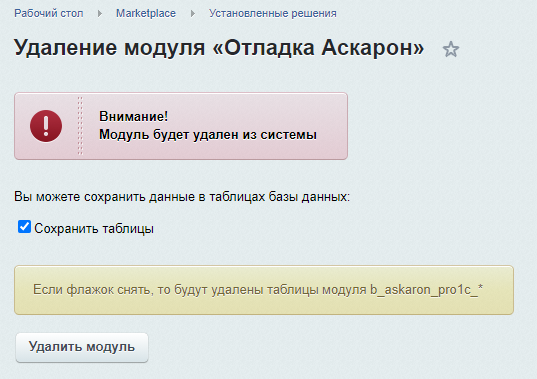Open the Рабочий стол breadcrumb
The width and height of the screenshot is (537, 379).
click(49, 13)
